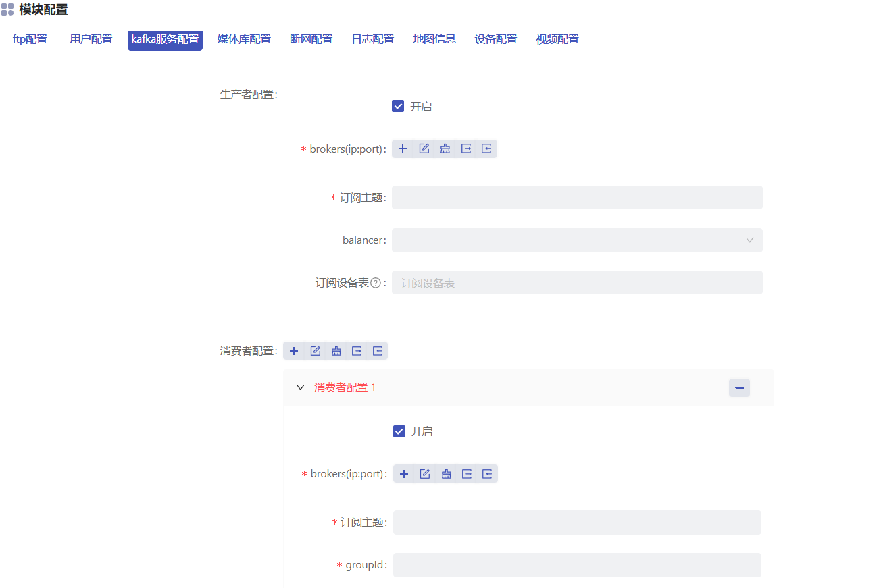Open 媒体库配置 tab
Viewport: 881px width, 588px height.
pos(244,39)
